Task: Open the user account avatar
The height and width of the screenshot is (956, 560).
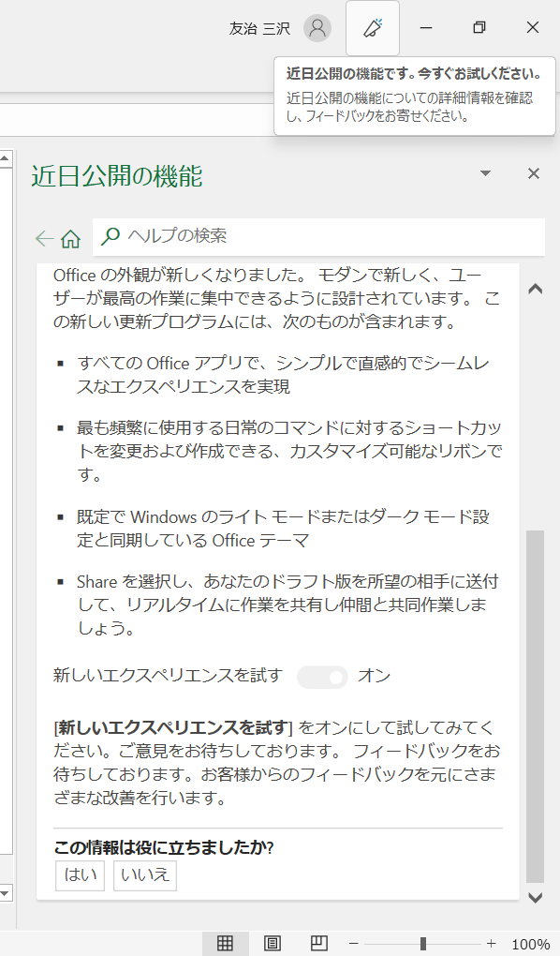Action: click(x=317, y=28)
